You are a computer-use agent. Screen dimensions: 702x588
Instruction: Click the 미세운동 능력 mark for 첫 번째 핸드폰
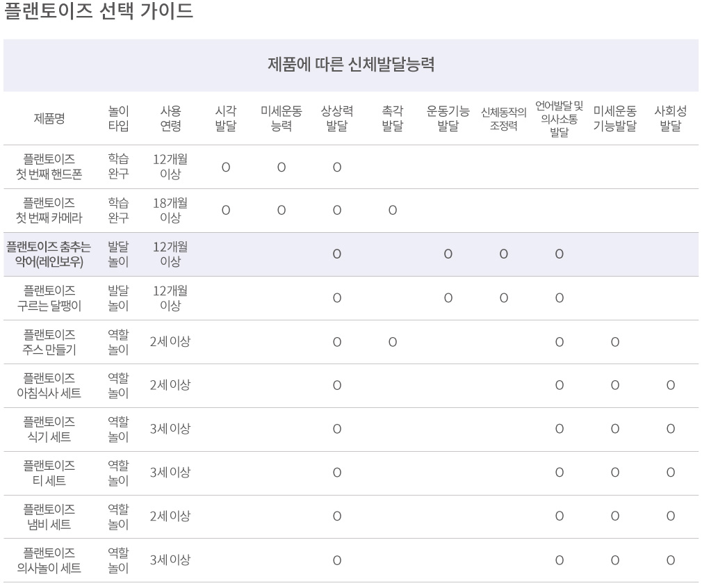(281, 167)
